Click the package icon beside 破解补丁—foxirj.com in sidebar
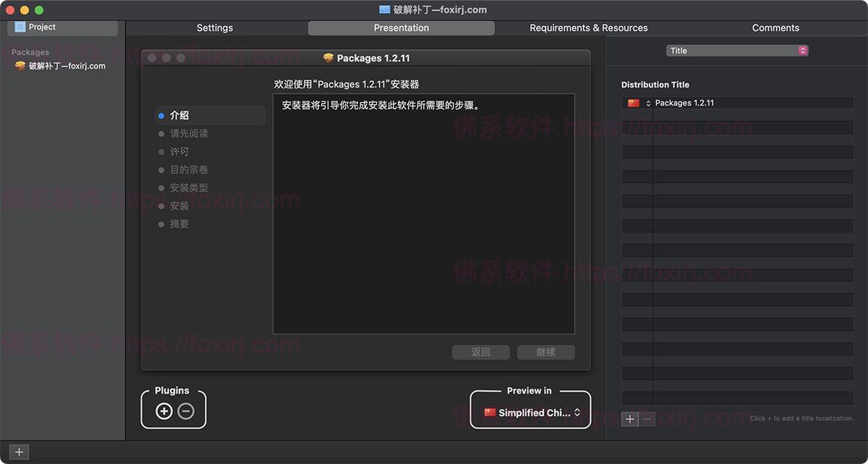The height and width of the screenshot is (464, 868). [20, 66]
